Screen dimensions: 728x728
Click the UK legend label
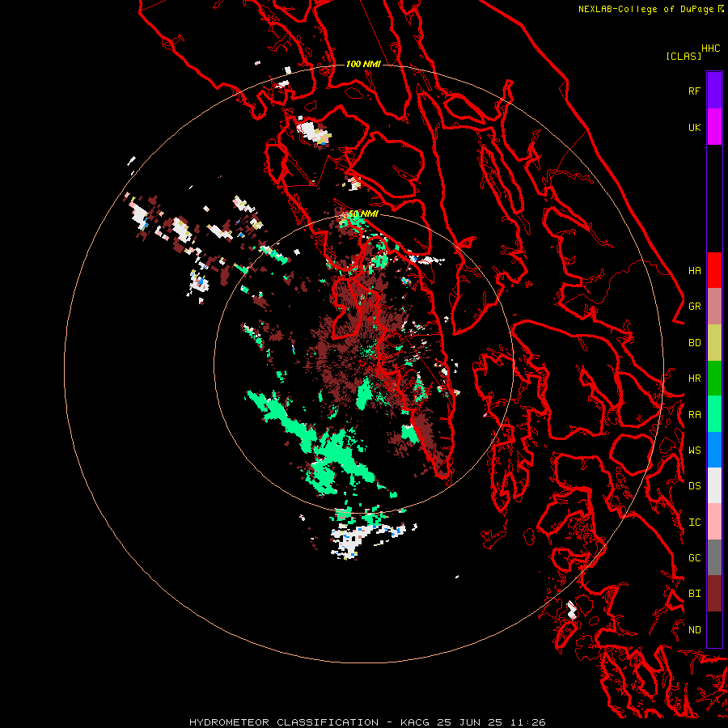click(x=694, y=127)
